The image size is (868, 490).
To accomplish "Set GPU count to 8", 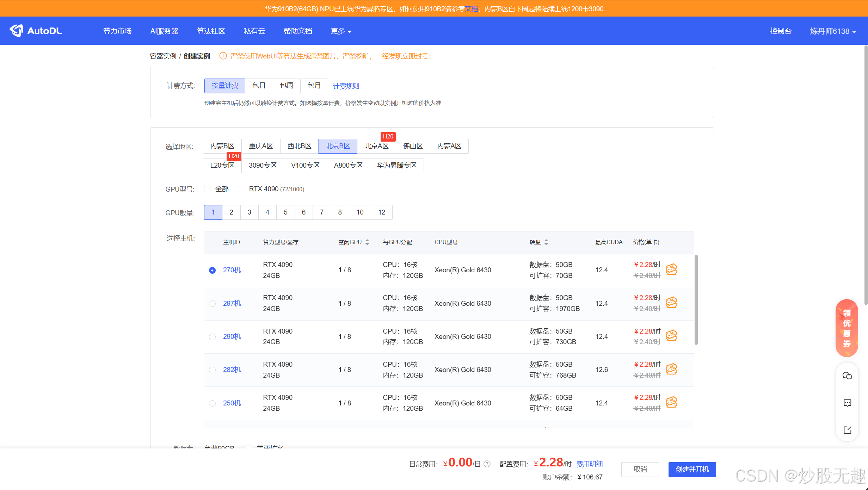I will (340, 212).
